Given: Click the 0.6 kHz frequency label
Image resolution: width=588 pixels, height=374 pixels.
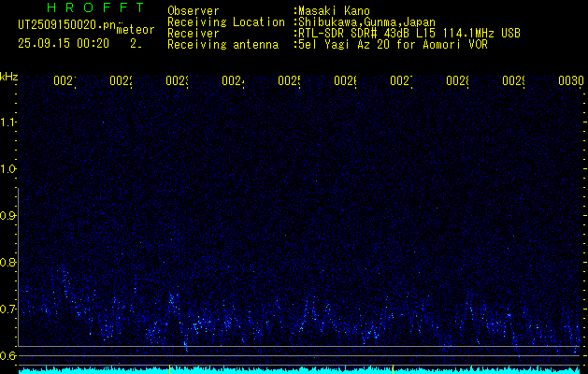Looking at the screenshot, I should [x=7, y=355].
